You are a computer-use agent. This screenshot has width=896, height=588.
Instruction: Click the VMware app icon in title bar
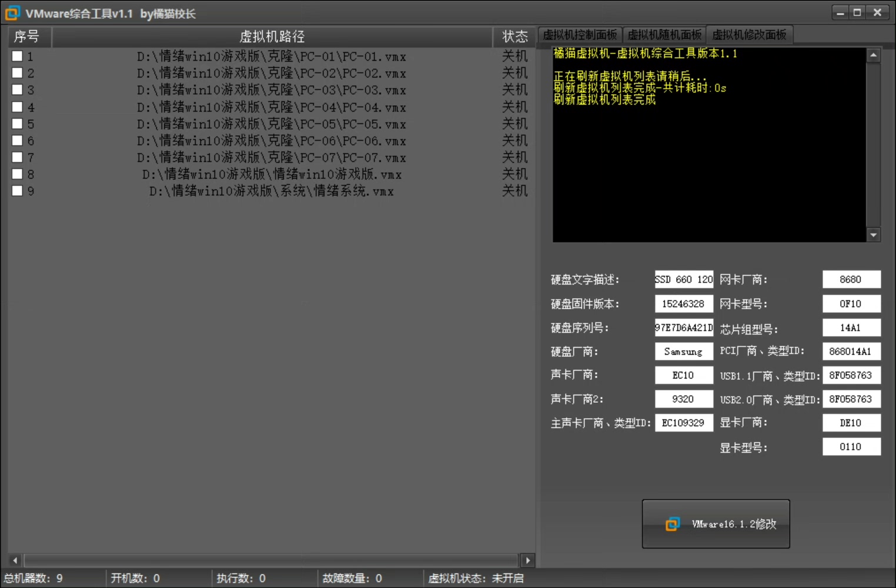12,13
